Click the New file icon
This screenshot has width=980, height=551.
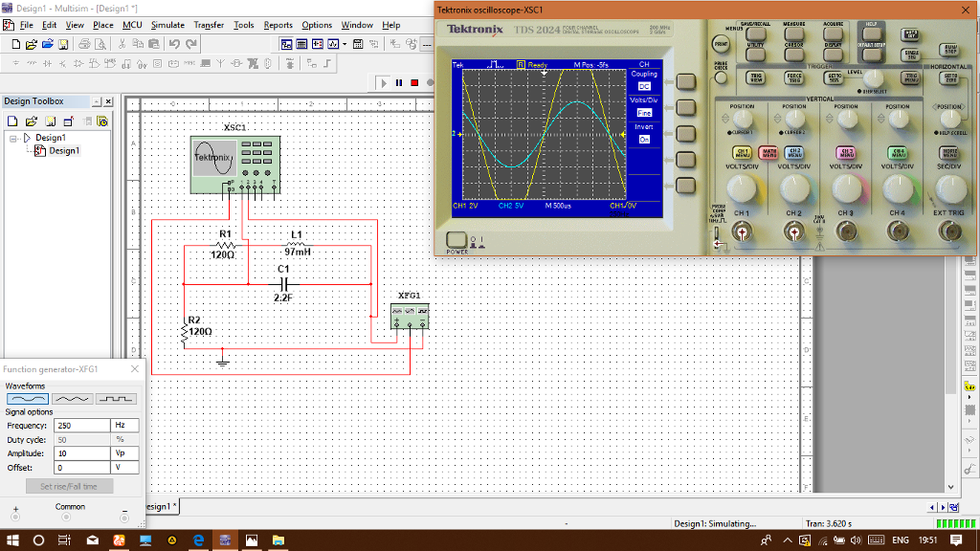click(x=14, y=45)
